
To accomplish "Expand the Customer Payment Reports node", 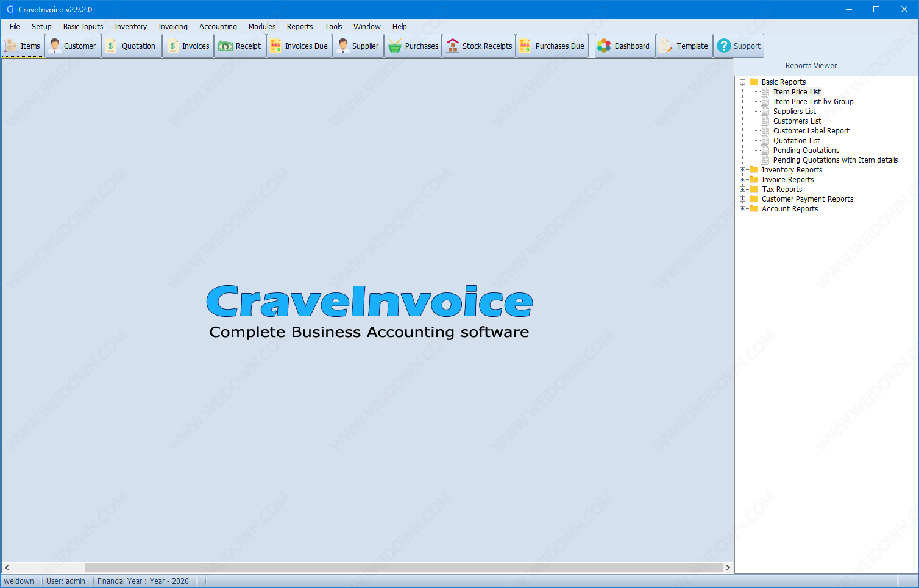I will [x=743, y=199].
